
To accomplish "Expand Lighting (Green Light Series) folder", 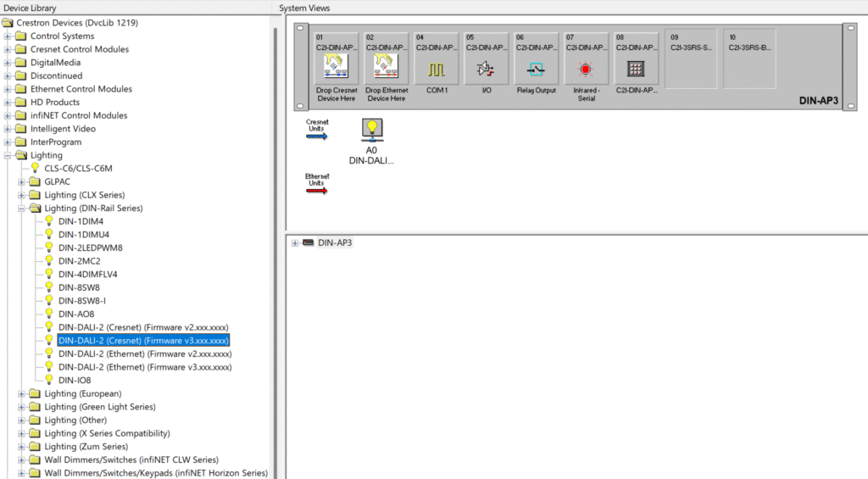I will coord(21,408).
